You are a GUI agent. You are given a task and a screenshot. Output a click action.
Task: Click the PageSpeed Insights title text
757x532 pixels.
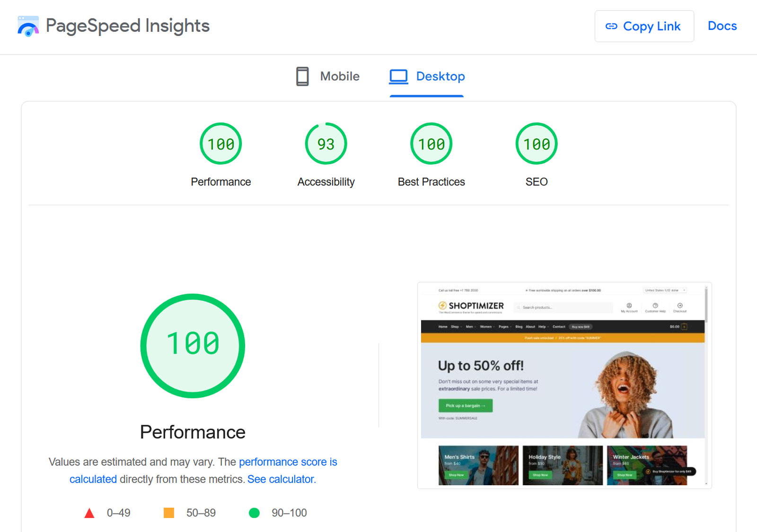pyautogui.click(x=128, y=26)
